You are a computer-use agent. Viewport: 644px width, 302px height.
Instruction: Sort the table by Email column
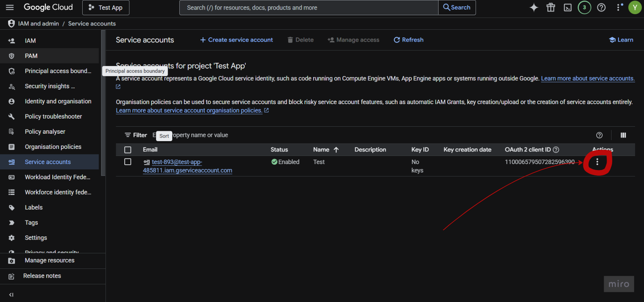[150, 150]
